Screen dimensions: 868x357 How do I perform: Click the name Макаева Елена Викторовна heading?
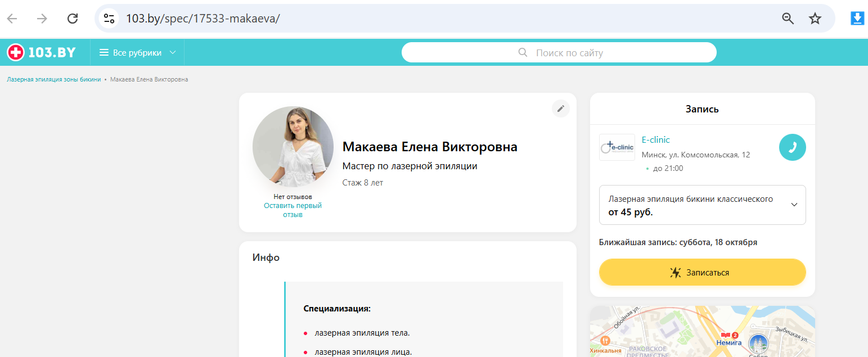pyautogui.click(x=430, y=147)
